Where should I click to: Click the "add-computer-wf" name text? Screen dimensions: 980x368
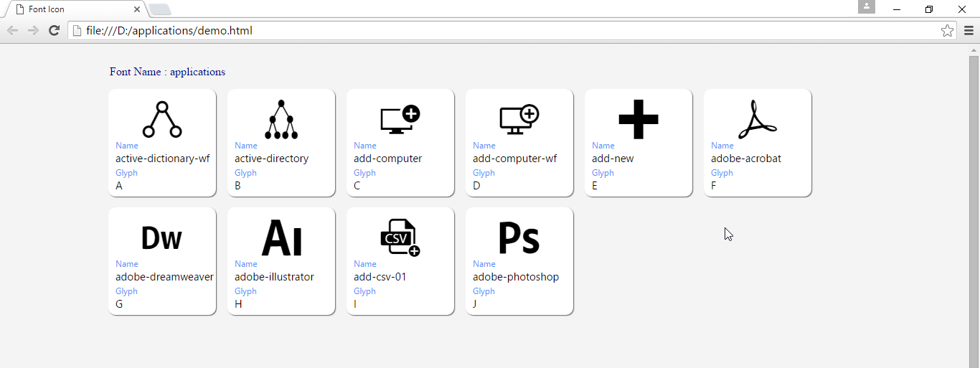click(514, 159)
